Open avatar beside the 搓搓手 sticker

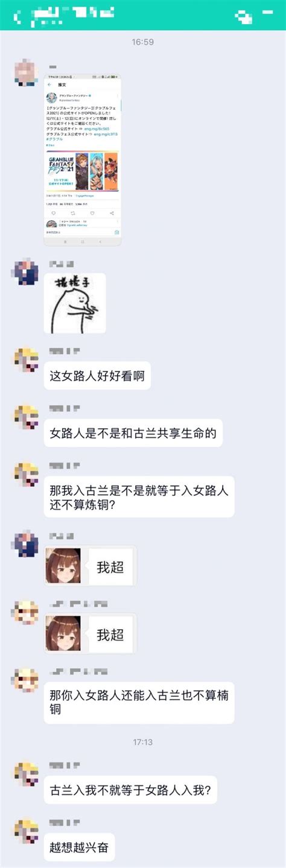[26, 271]
